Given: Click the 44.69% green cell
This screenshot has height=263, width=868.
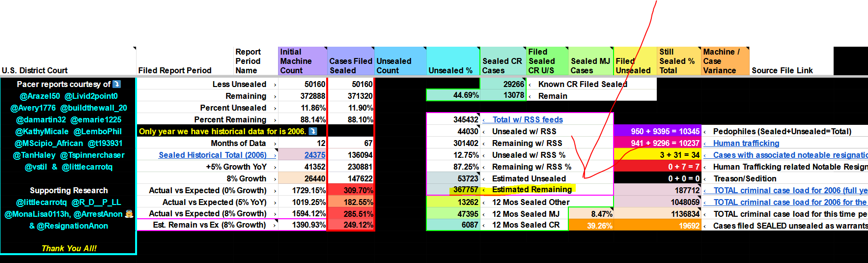Looking at the screenshot, I should [453, 95].
